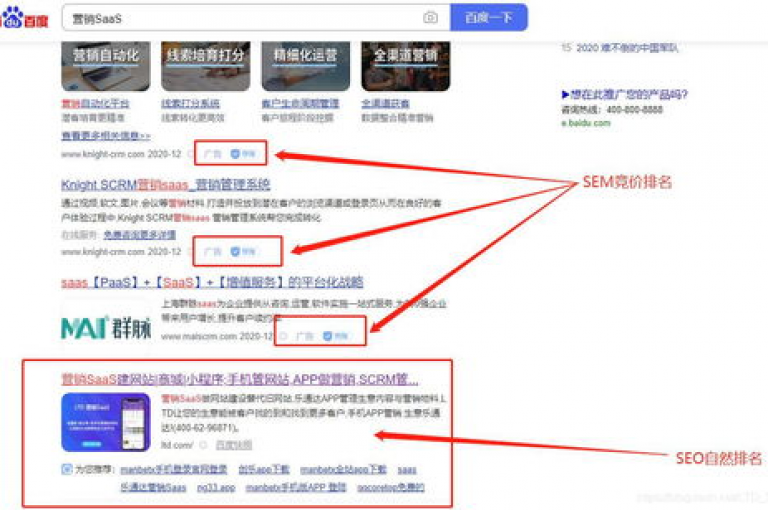Open Knight SCRM营销saas_营销管理系统 result title
This screenshot has height=510, width=768.
(x=166, y=185)
